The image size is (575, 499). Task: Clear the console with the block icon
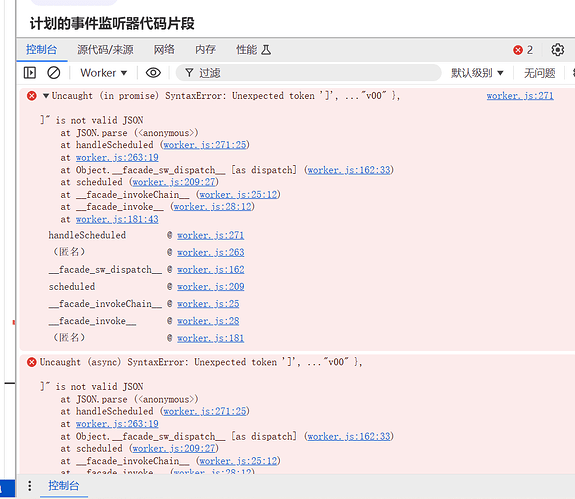(54, 73)
